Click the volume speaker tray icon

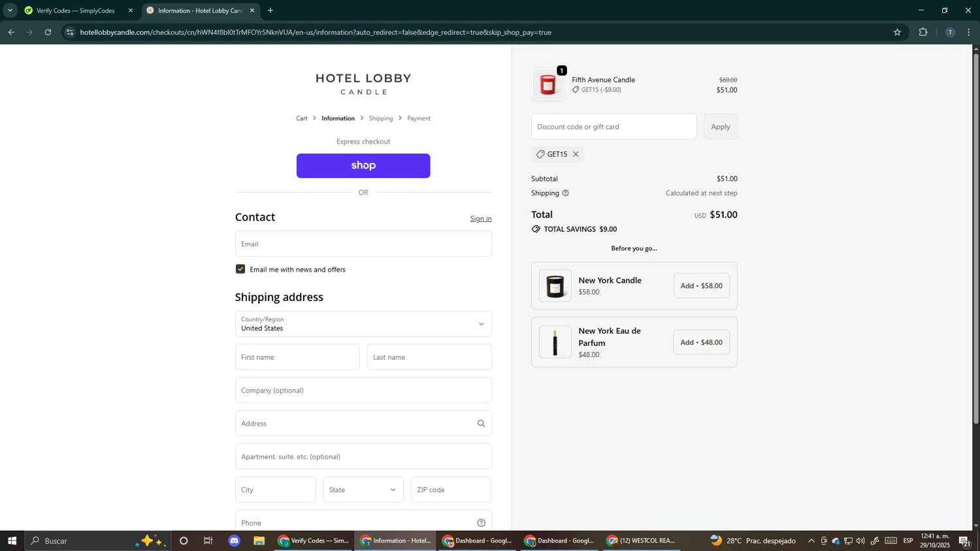point(860,541)
